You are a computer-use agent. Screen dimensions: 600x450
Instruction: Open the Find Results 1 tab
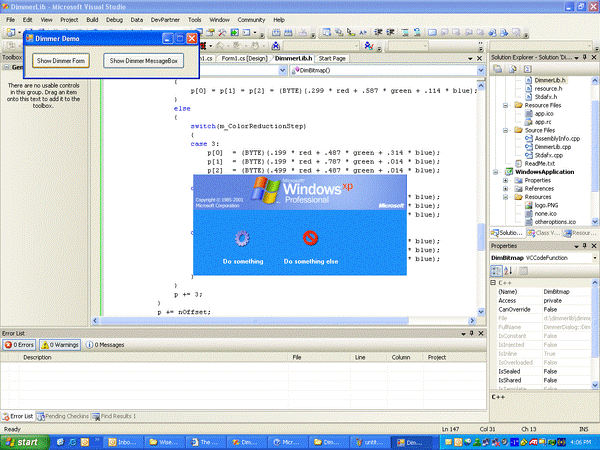point(114,416)
